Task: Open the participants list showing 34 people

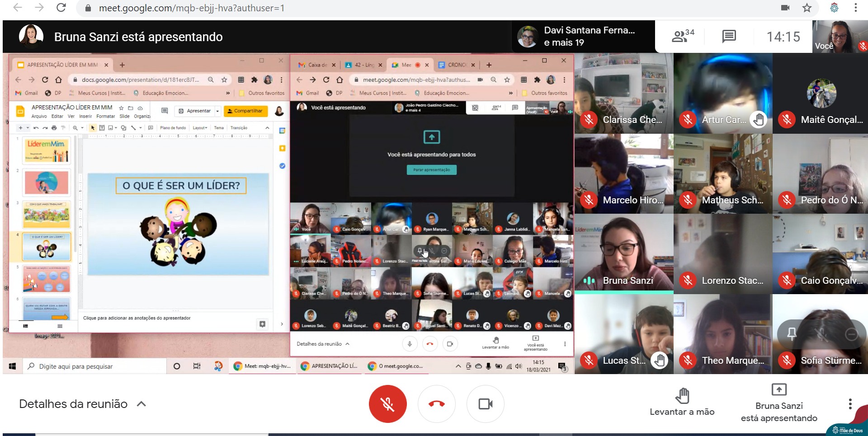Action: [x=682, y=36]
